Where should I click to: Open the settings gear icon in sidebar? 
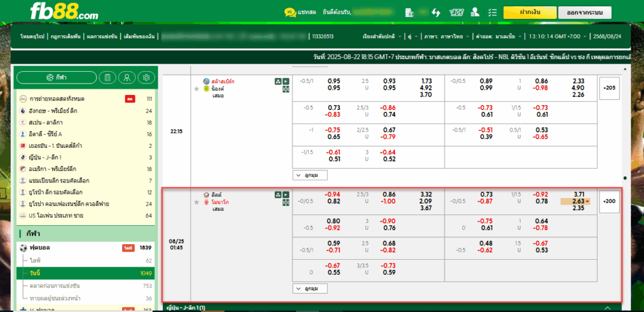click(146, 77)
